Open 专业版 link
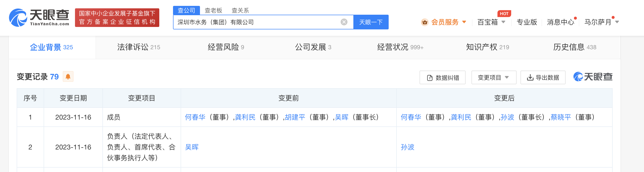The image size is (644, 172). [x=527, y=22]
